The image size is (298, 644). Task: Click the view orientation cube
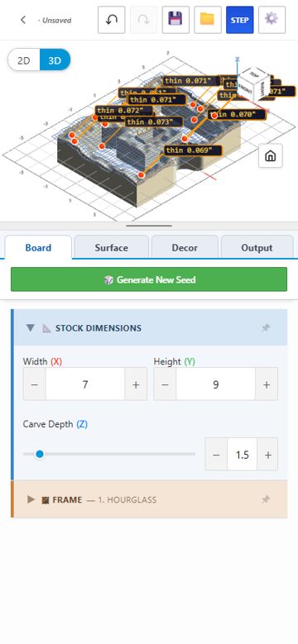[253, 85]
